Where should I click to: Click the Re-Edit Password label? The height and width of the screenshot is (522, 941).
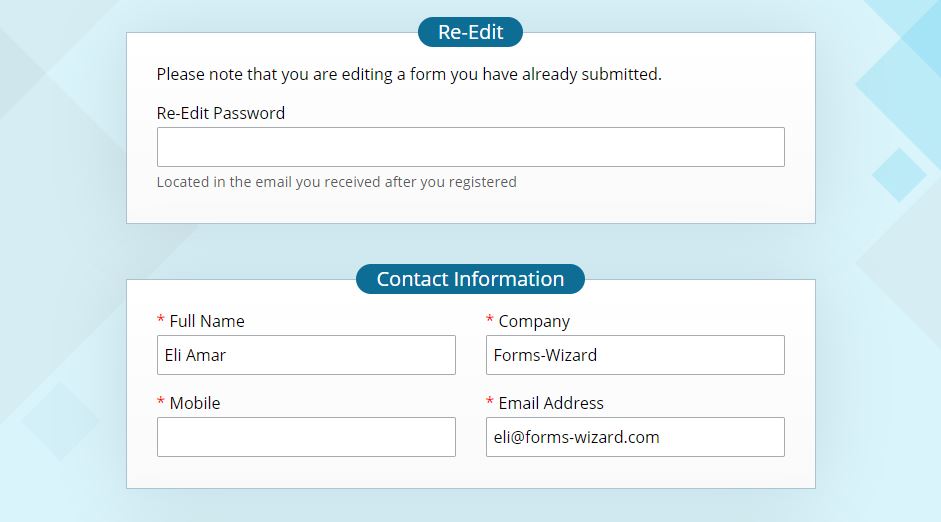coord(221,113)
